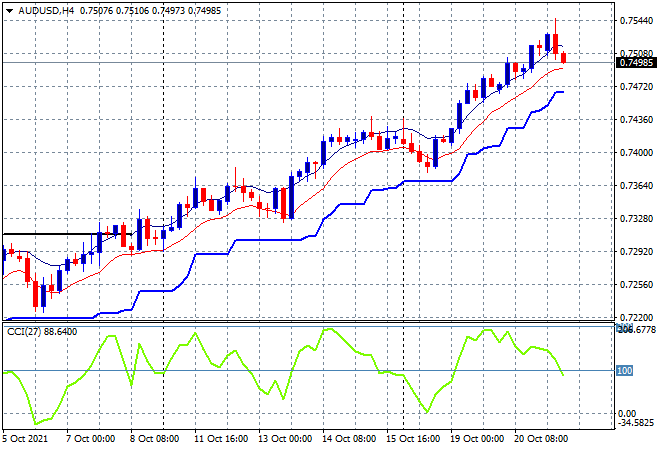Click the 0.73640 price axis label
The height and width of the screenshot is (450, 660).
[637, 185]
